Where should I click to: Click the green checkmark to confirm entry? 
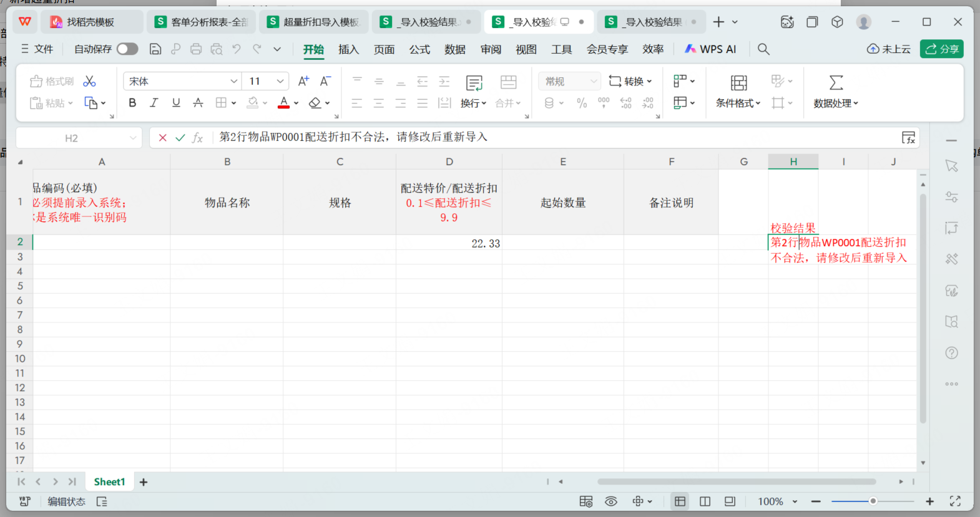pyautogui.click(x=180, y=138)
